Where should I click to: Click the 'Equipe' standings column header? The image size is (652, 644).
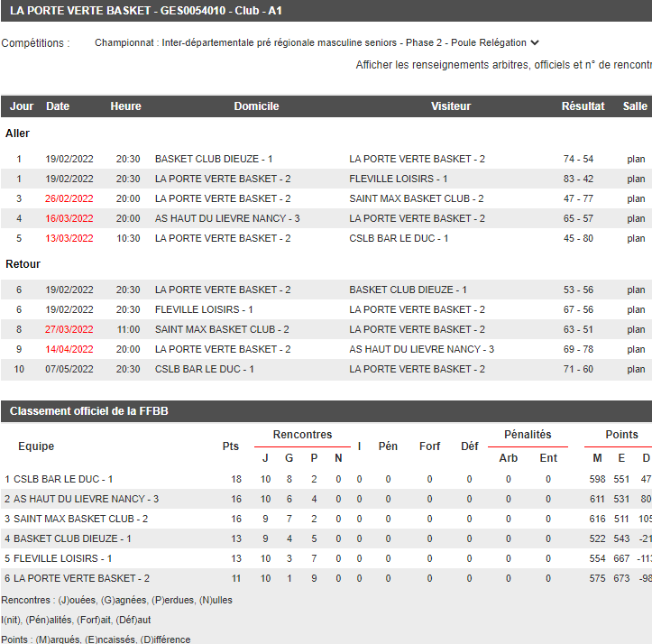pos(36,446)
